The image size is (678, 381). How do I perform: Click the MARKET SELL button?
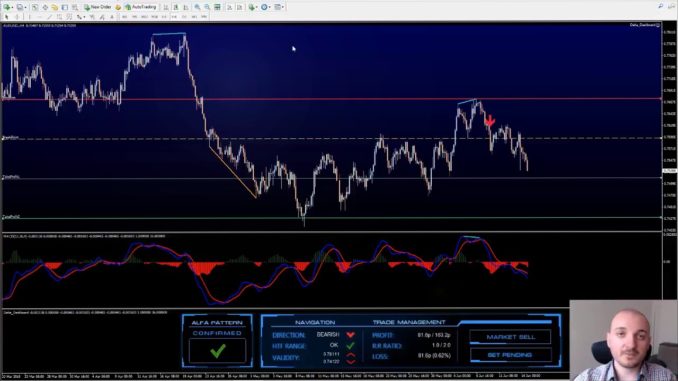click(x=510, y=337)
